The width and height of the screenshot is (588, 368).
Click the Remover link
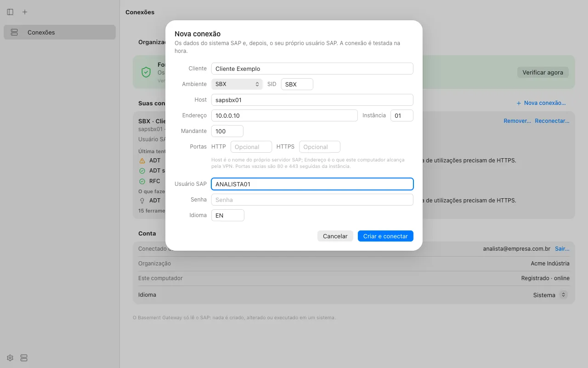pyautogui.click(x=517, y=121)
